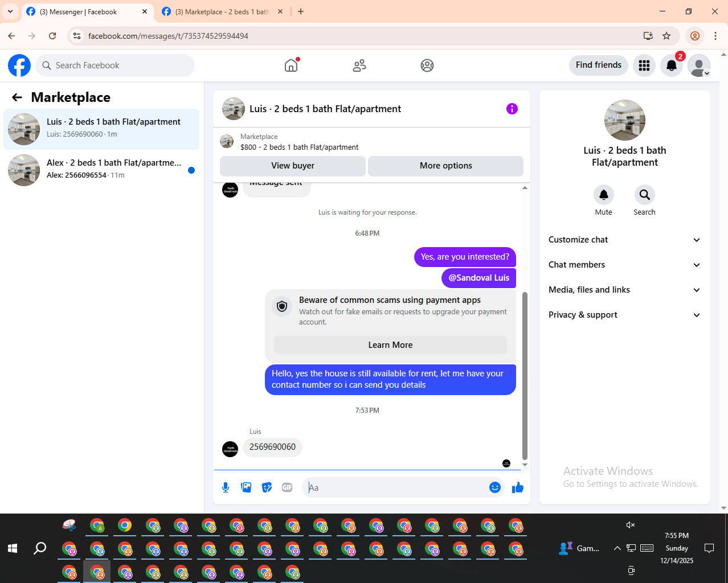Open a new browser tab
The image size is (728, 583).
(x=301, y=11)
